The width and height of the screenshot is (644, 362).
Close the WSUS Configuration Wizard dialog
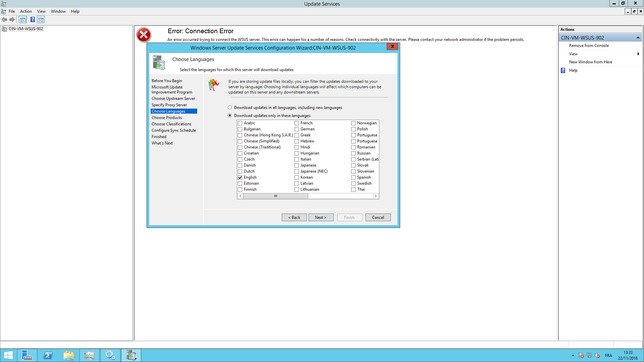pyautogui.click(x=392, y=46)
